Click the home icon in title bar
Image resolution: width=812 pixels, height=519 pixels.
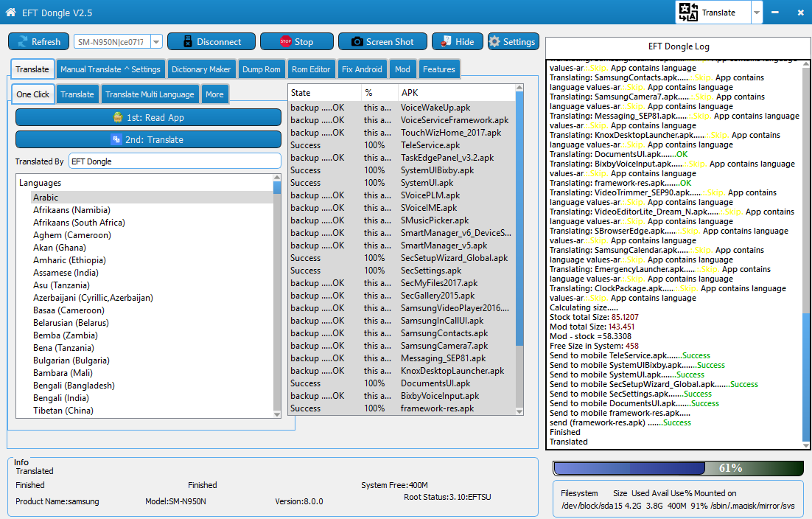pyautogui.click(x=11, y=12)
